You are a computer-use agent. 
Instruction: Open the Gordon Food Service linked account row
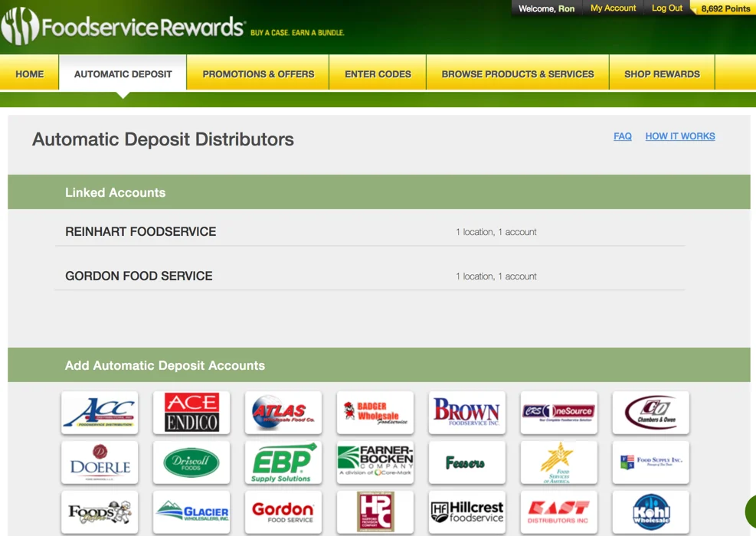pyautogui.click(x=370, y=276)
